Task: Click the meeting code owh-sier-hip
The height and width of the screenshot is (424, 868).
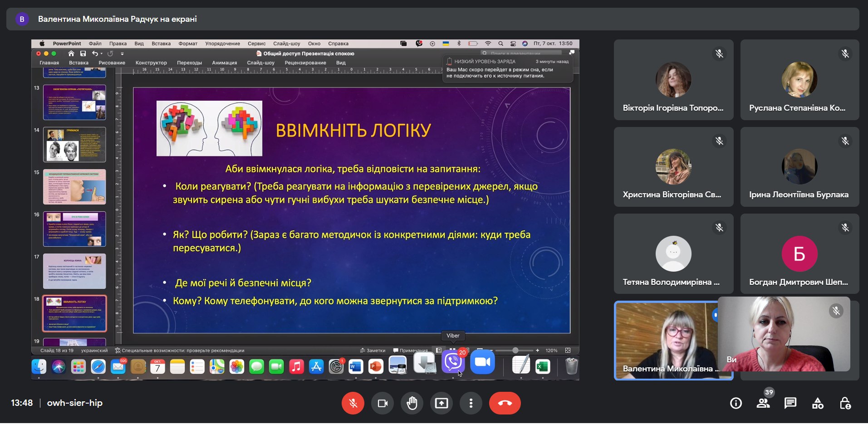Action: click(75, 403)
